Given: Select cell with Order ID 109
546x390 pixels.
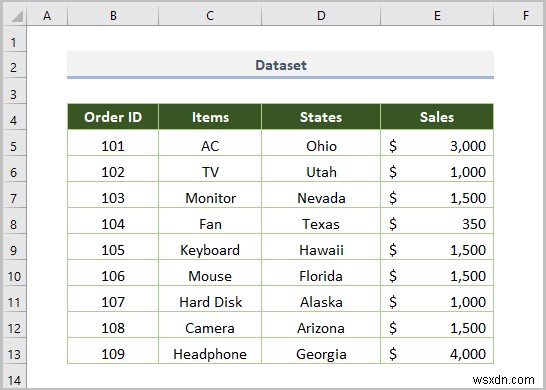Looking at the screenshot, I should (113, 351).
